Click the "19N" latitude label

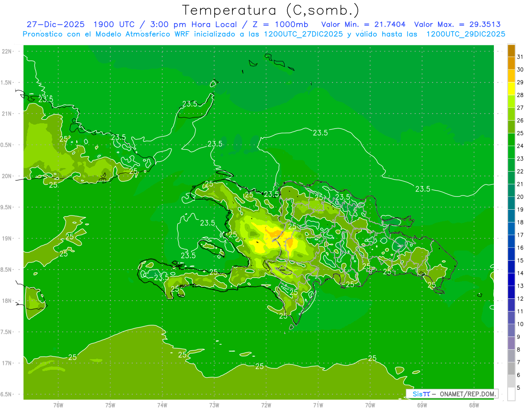pyautogui.click(x=7, y=239)
